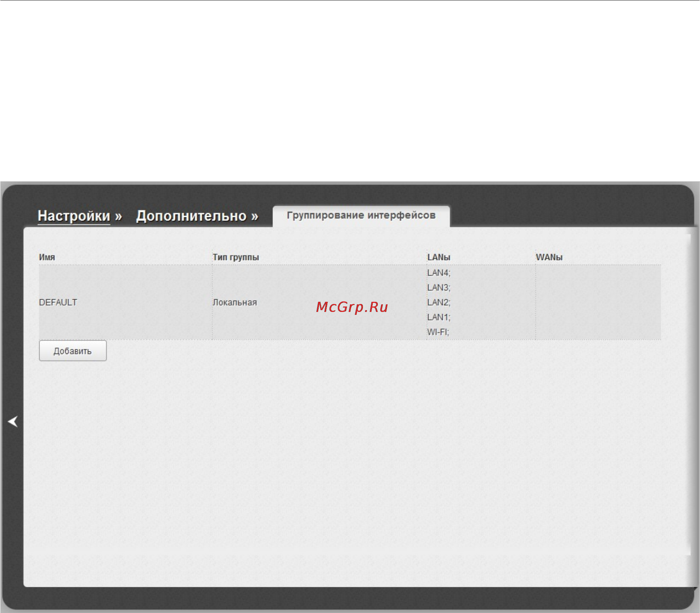
Task: Click the LAN2; entry in the DEFAULT row
Action: pyautogui.click(x=439, y=303)
